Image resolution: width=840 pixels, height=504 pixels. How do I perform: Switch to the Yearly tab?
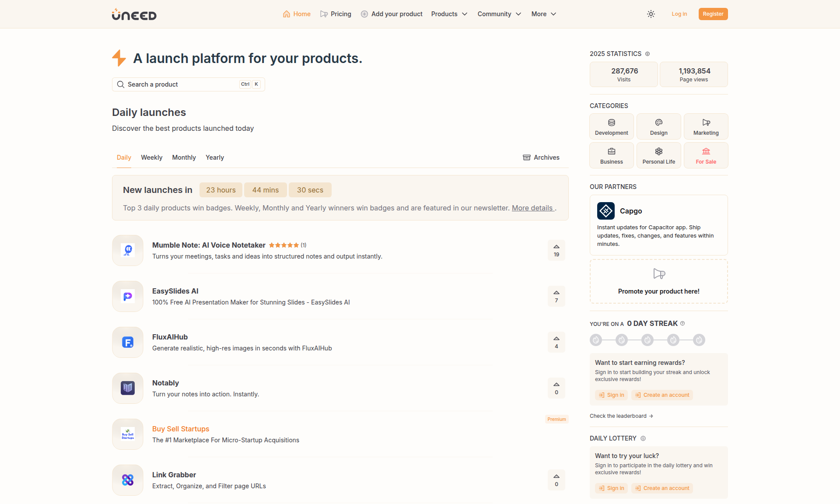[x=215, y=157]
